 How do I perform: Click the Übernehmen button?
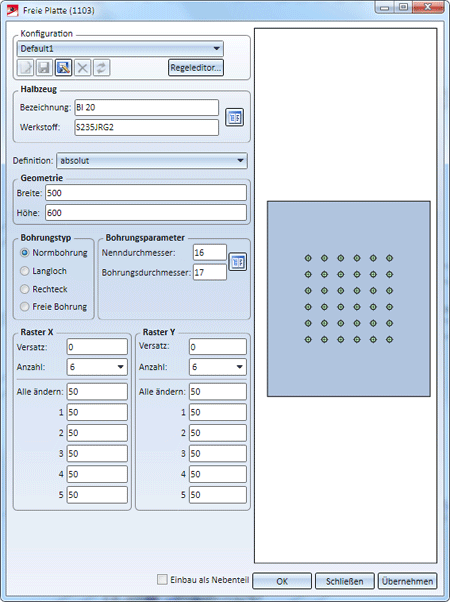click(x=407, y=581)
